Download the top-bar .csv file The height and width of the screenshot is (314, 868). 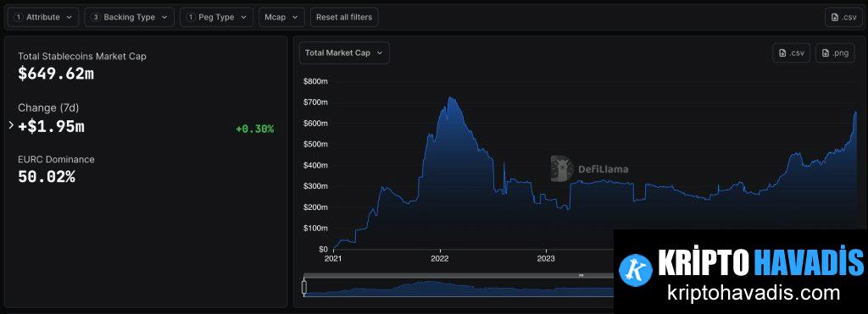[843, 17]
